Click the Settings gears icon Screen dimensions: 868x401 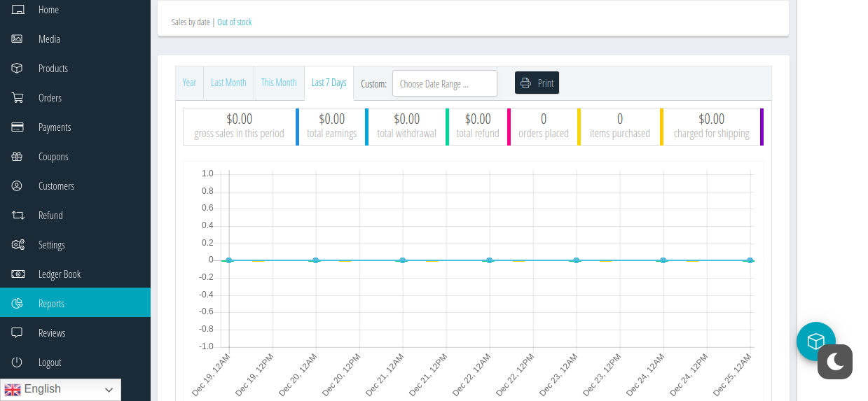pos(18,245)
